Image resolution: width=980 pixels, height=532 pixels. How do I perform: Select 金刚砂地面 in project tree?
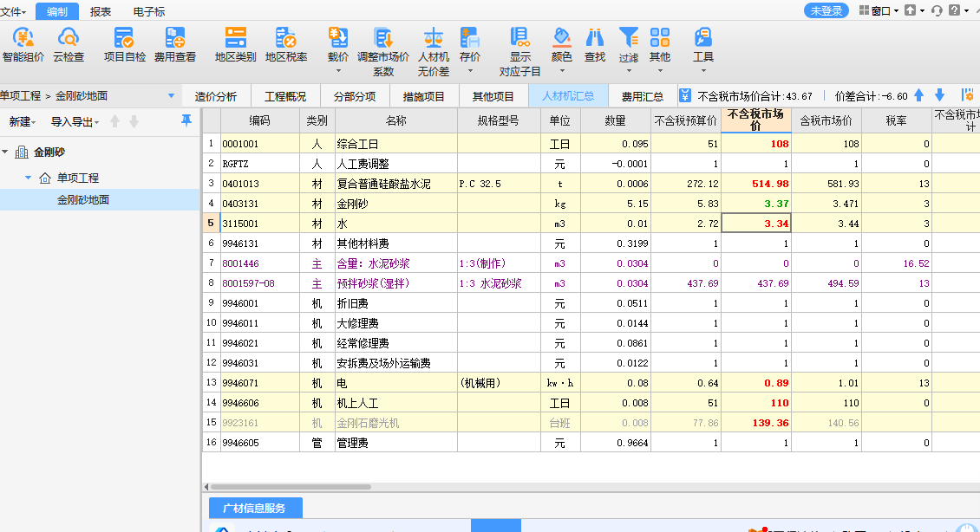pos(83,200)
